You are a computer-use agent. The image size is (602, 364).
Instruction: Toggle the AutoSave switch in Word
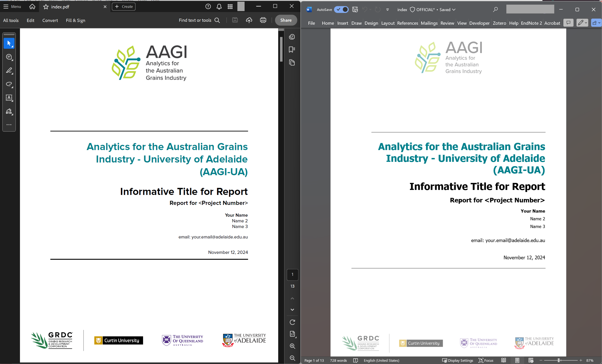[341, 10]
